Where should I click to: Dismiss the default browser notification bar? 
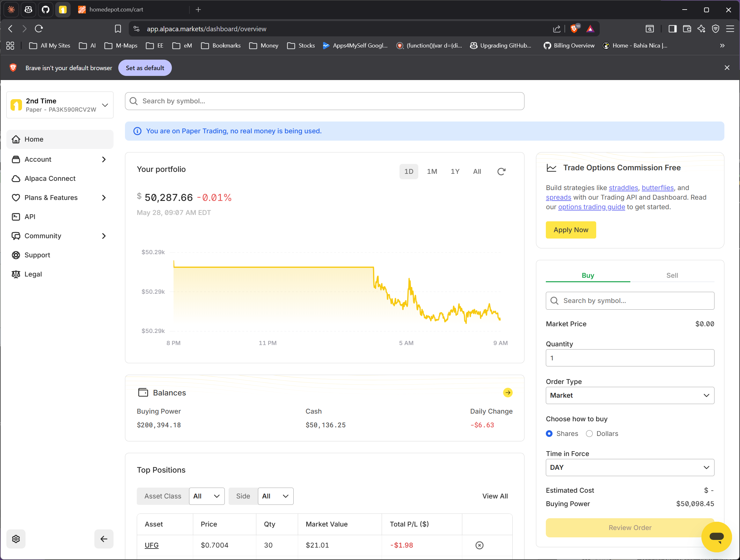point(727,68)
